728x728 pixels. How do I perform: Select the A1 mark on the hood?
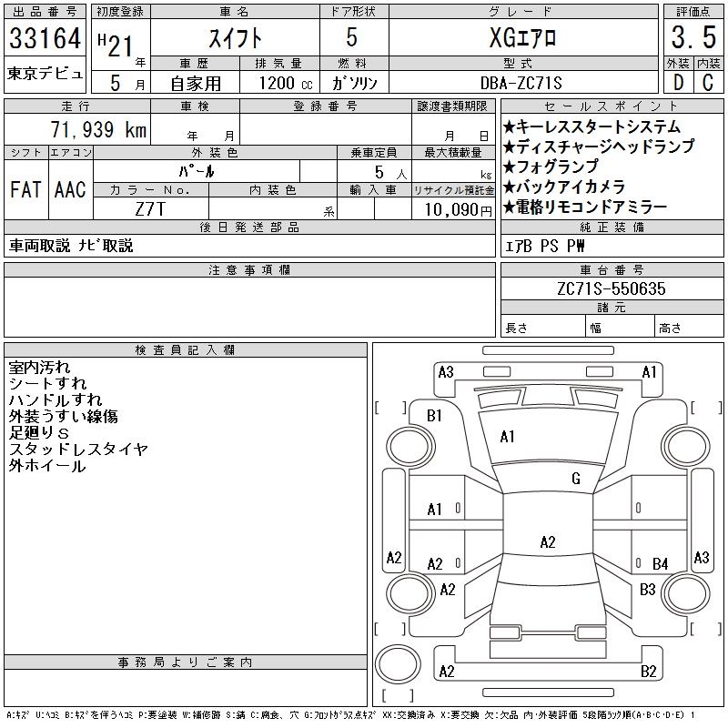(x=508, y=437)
